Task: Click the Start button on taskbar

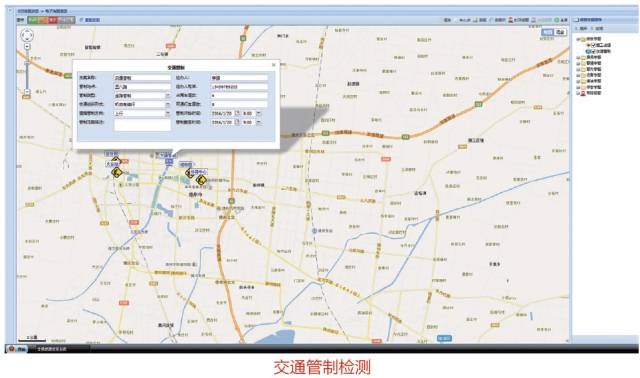Action: tap(17, 349)
